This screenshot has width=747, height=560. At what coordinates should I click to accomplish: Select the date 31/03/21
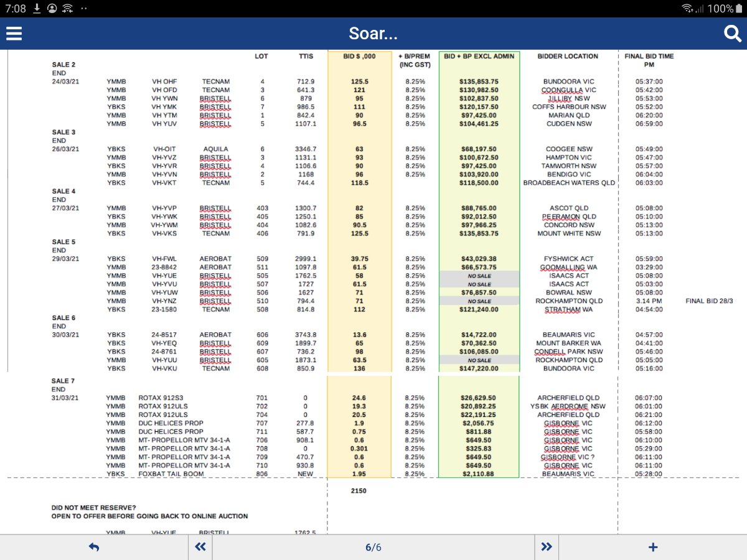click(x=65, y=398)
